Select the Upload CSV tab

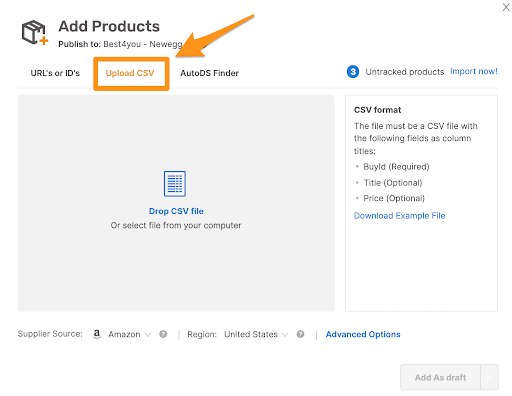click(130, 73)
